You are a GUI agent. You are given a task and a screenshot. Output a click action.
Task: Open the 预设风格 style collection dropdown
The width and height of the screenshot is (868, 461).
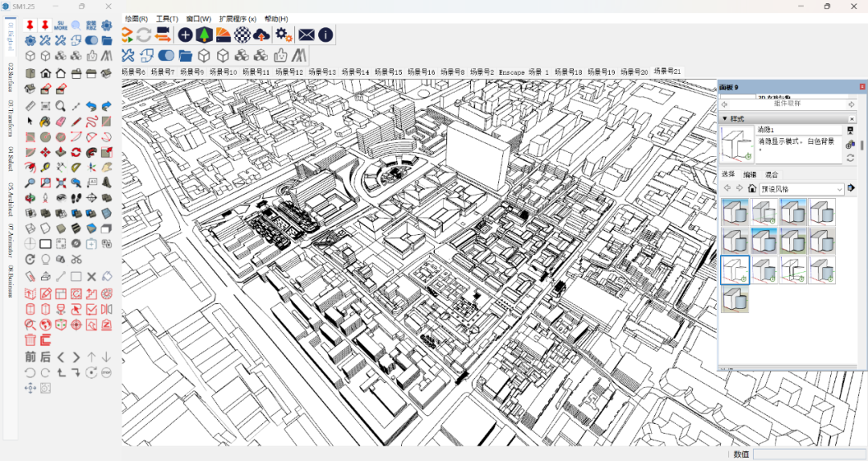point(801,189)
